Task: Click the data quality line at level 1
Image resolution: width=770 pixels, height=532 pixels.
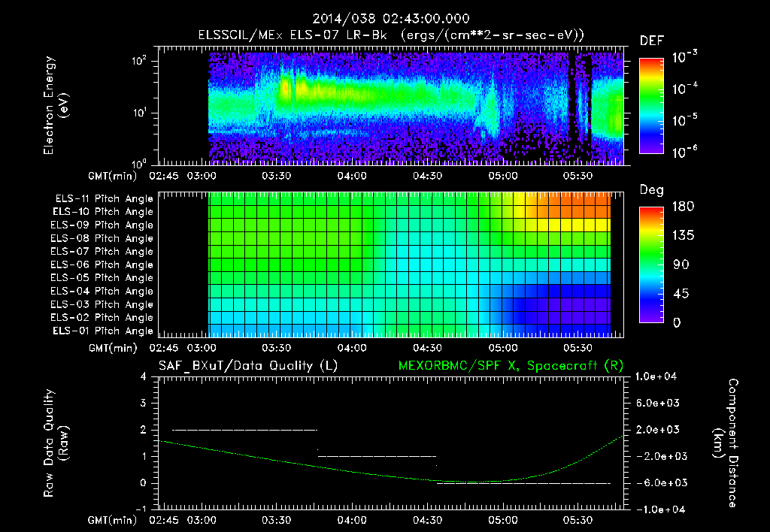Action: click(377, 456)
